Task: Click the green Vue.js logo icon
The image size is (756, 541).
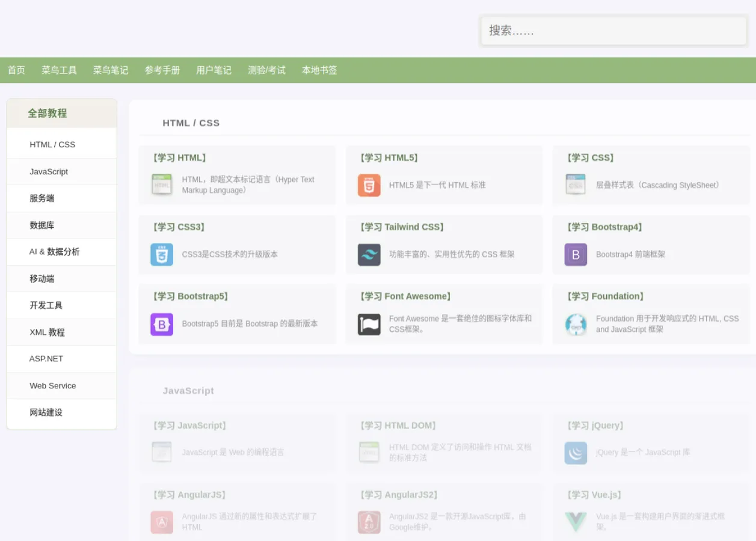Action: pos(576,522)
